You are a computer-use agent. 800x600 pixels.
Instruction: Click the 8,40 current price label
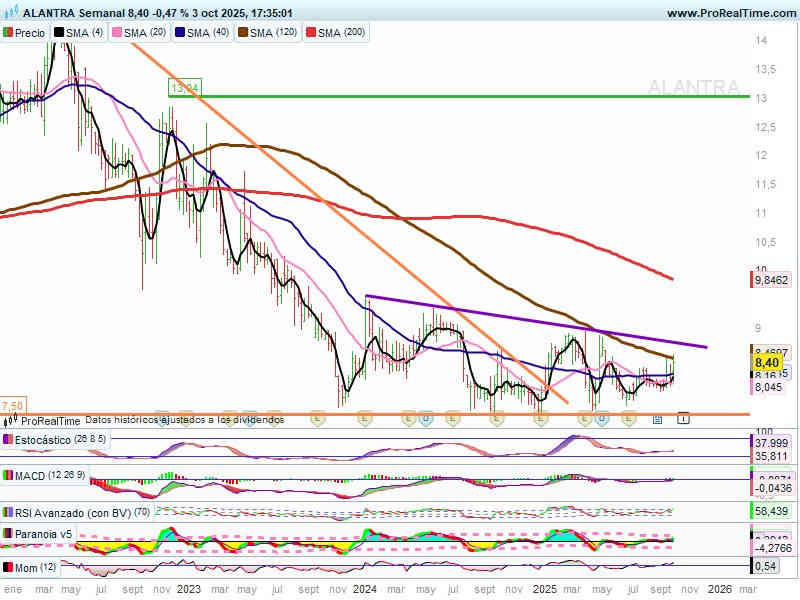(x=766, y=362)
